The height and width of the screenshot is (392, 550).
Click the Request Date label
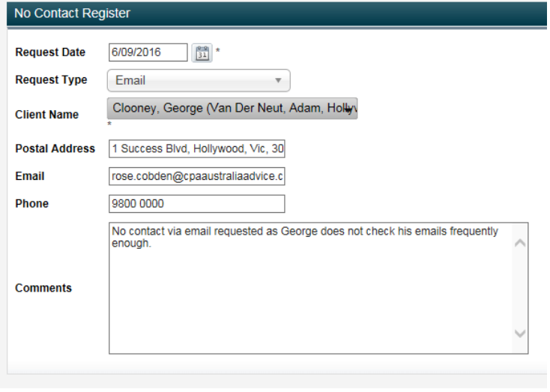[x=50, y=52]
